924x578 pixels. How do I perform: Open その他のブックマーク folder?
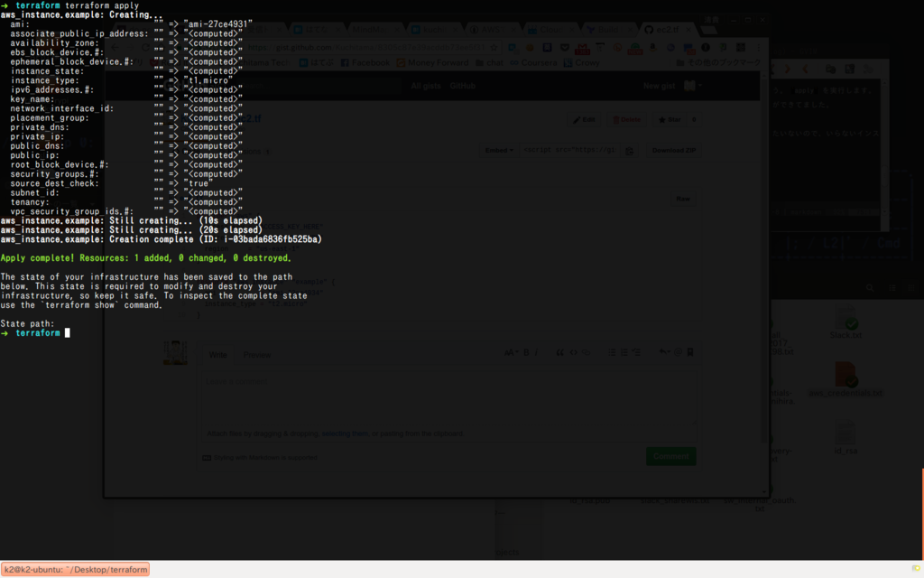tap(717, 62)
